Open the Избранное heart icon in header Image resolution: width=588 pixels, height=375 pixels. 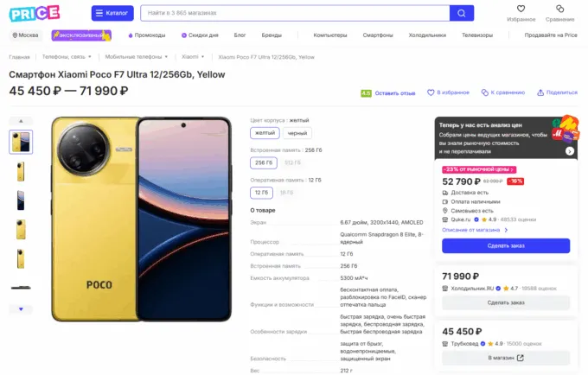coord(521,10)
